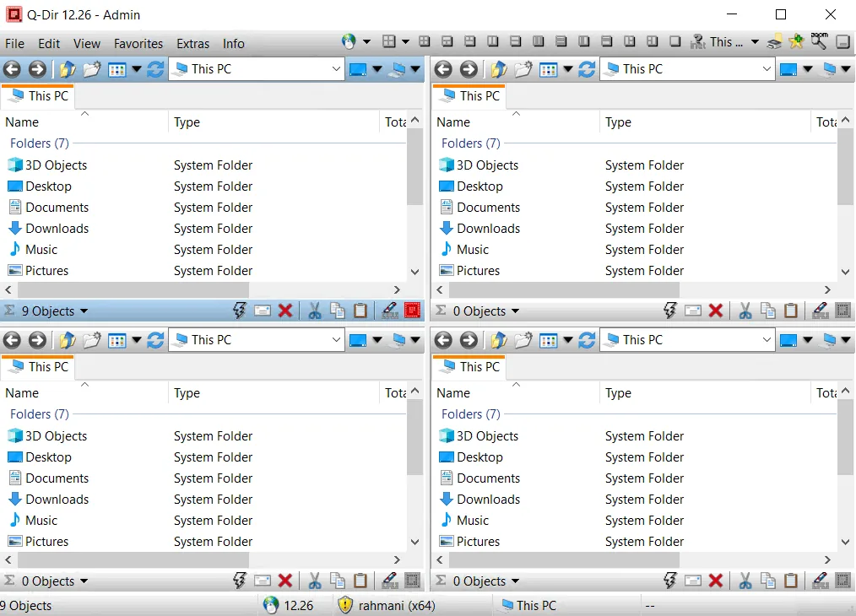
Task: Go forward in the top-right pane
Action: [469, 69]
